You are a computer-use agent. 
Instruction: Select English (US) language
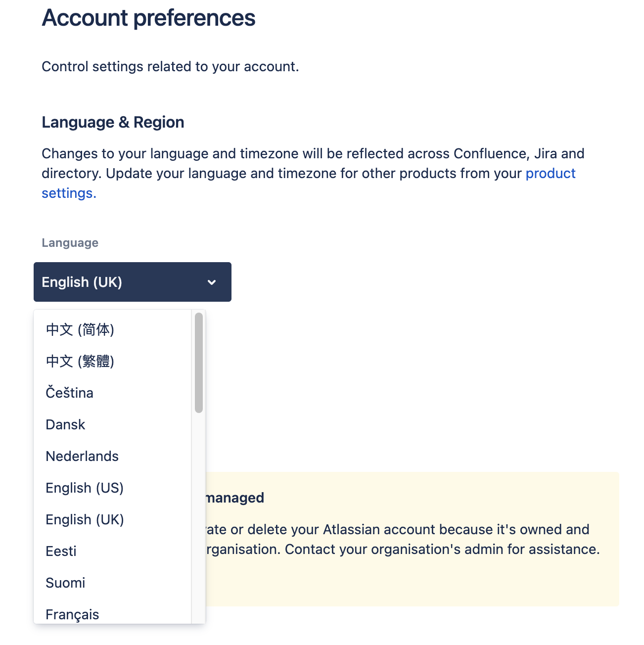click(85, 488)
